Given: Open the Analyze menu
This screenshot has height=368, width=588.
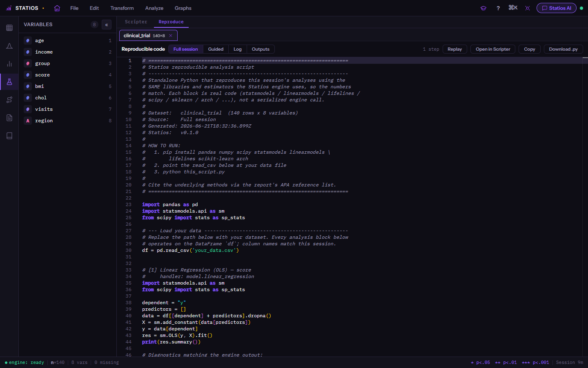Looking at the screenshot, I should coord(154,8).
